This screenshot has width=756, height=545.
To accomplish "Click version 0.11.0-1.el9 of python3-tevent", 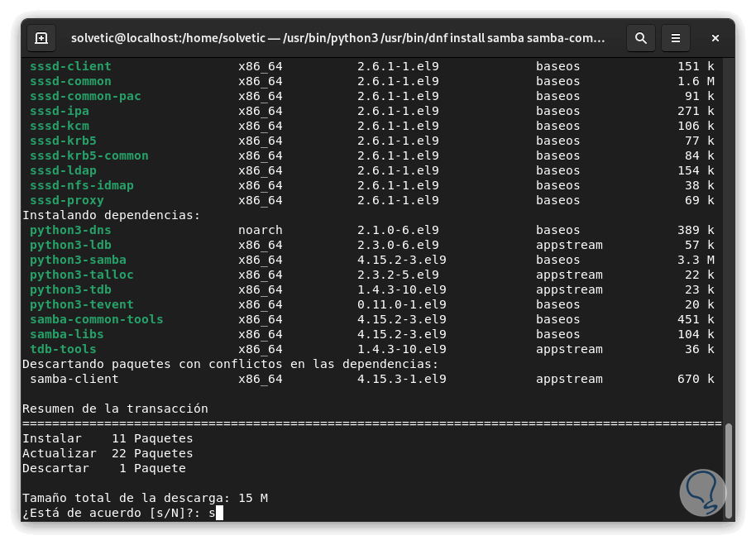I will 402,304.
